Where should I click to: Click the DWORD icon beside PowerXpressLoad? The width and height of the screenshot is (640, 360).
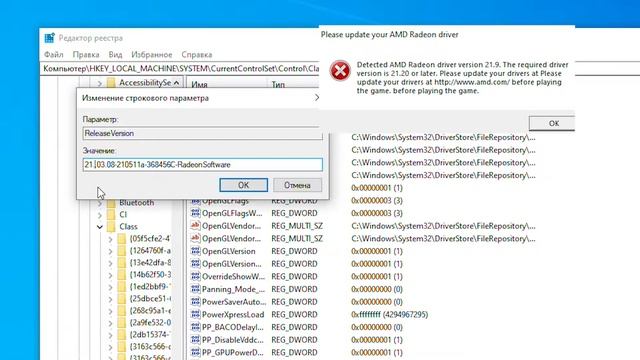click(x=196, y=314)
